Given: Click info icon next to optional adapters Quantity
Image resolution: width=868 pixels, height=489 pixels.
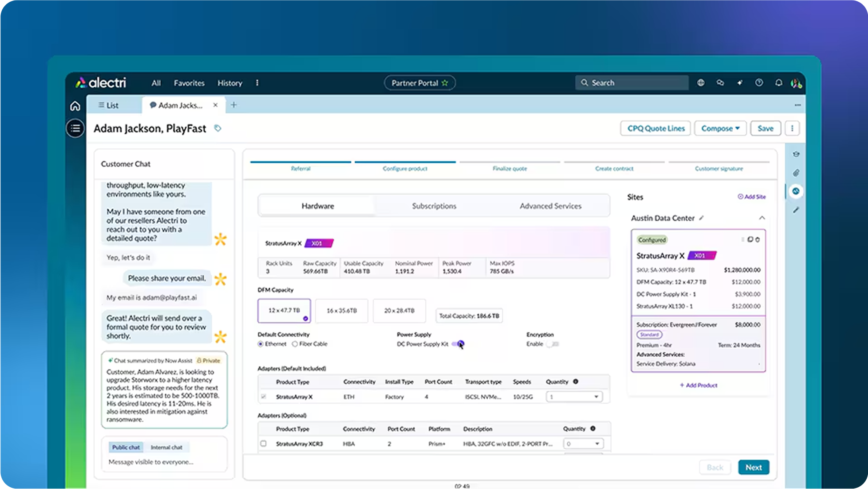Looking at the screenshot, I should point(593,428).
